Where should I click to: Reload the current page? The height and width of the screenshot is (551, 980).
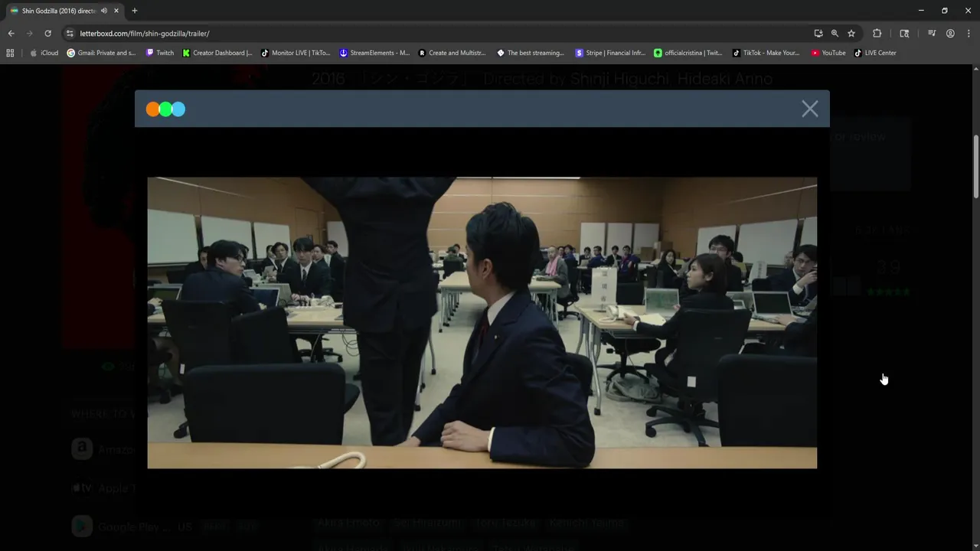(47, 34)
